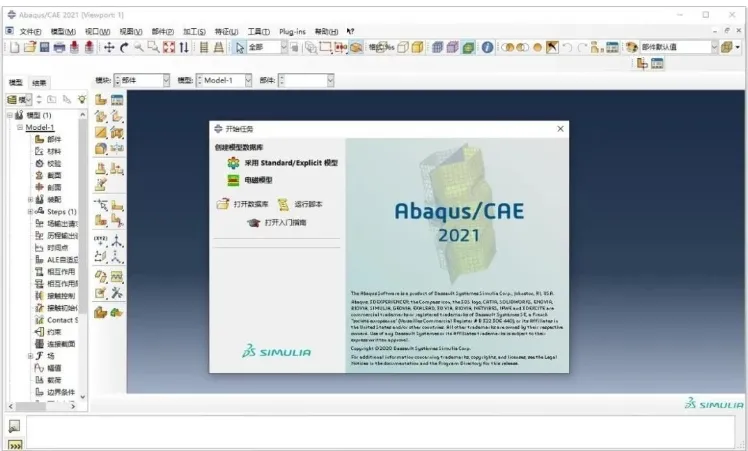Click the shaded render style cube icon
This screenshot has height=451, width=748.
tap(417, 47)
